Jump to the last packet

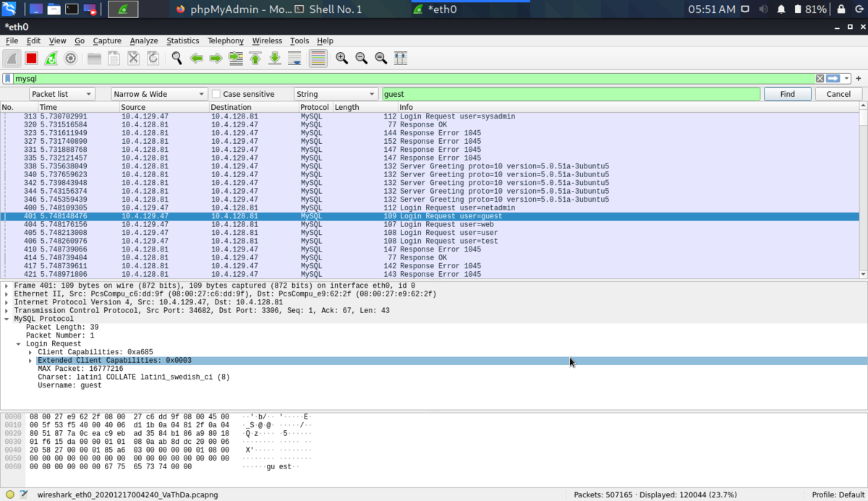pos(274,59)
